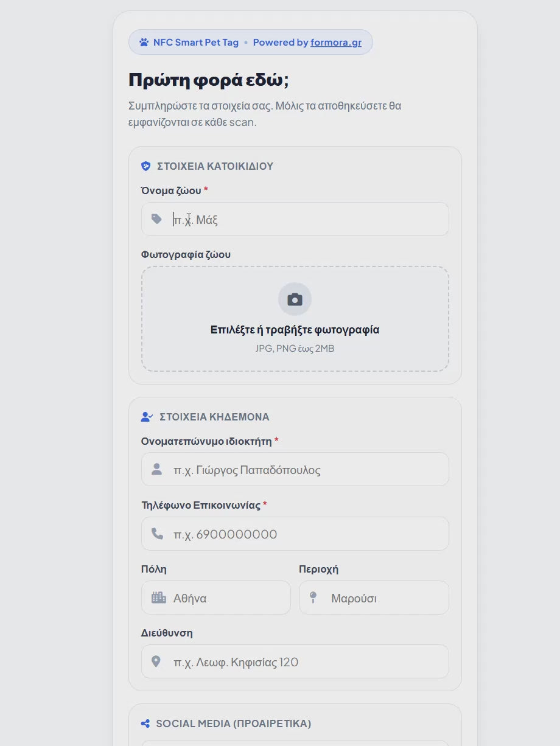Click the paw icon in NFC Smart Pet Tag badge
Screen dimensions: 560x746
click(144, 43)
